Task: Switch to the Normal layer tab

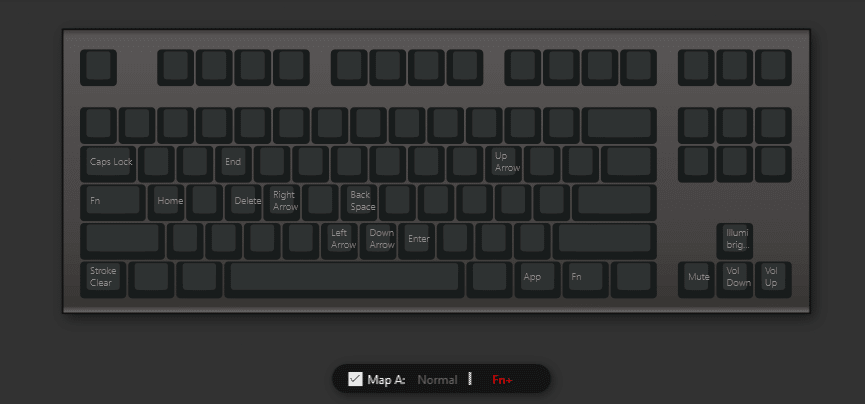Action: click(437, 380)
